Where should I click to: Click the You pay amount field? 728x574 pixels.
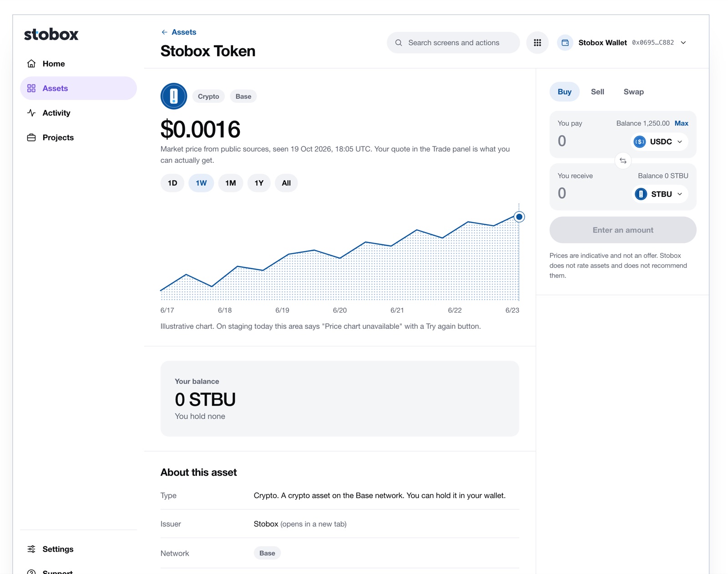coord(591,141)
